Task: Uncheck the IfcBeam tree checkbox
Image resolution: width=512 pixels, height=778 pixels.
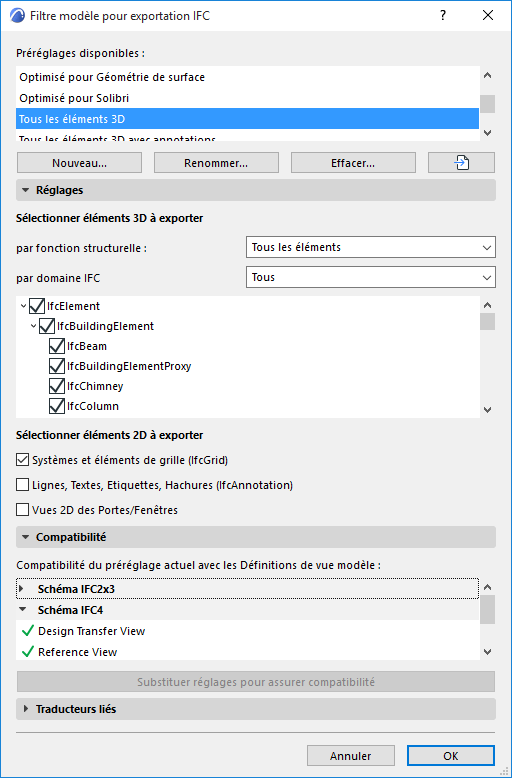Action: (57, 346)
